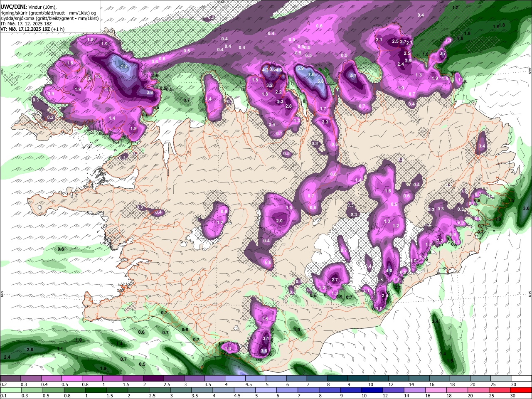Click the pale gray 25–30 snow legend swatch
The width and height of the screenshot is (532, 399).
pyautogui.click(x=500, y=378)
